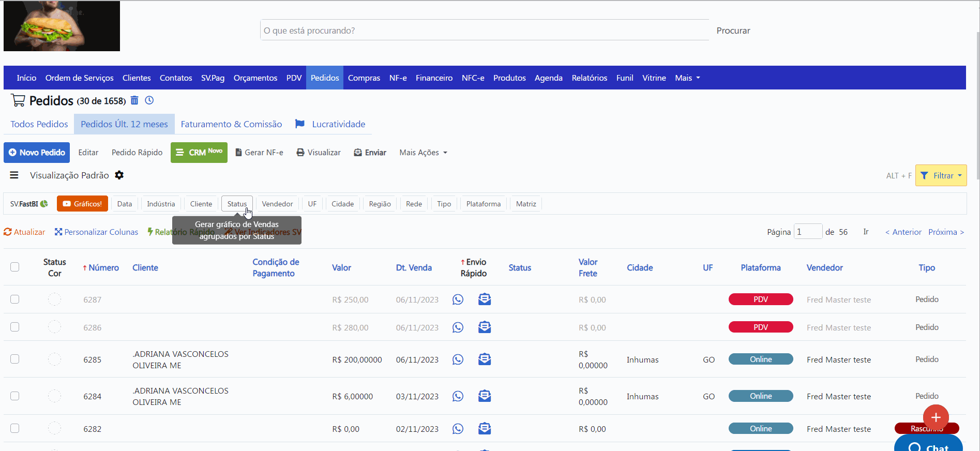Click Gerar NF-e button
980x451 pixels.
point(259,153)
